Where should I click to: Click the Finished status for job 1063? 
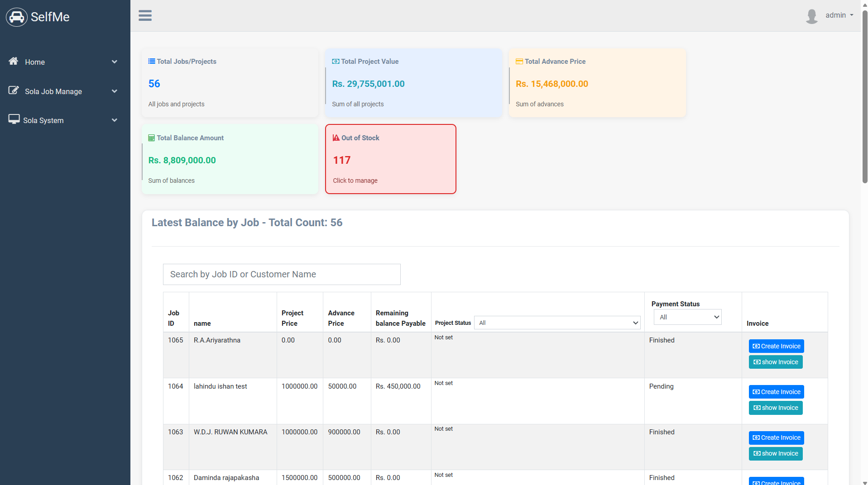[662, 432]
